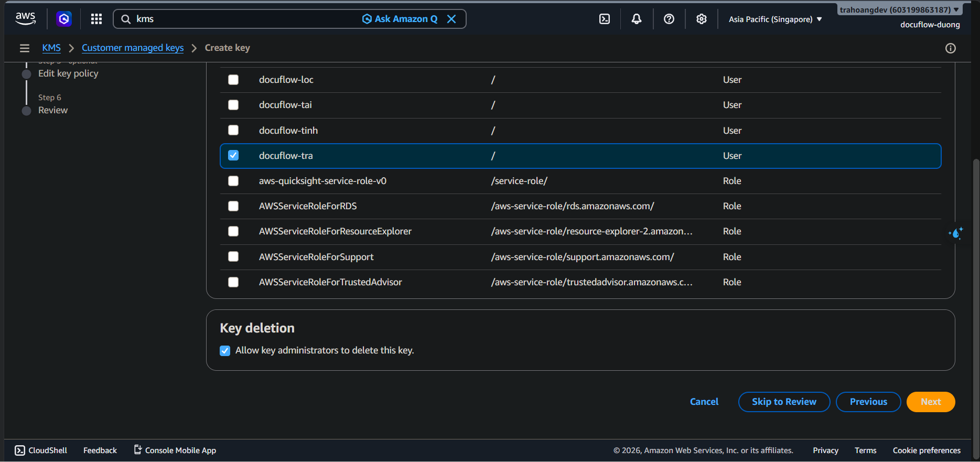980x462 pixels.
Task: Jump to the Review step
Action: (53, 110)
